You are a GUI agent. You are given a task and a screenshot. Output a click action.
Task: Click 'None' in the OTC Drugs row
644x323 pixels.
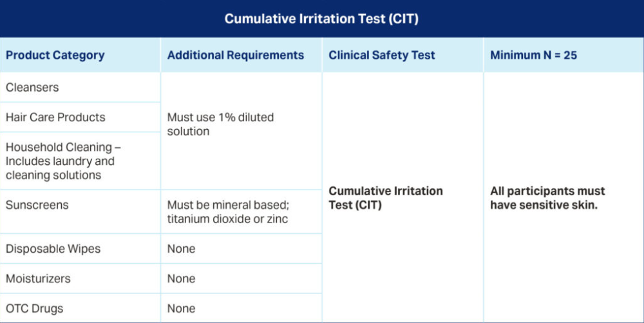[181, 308]
